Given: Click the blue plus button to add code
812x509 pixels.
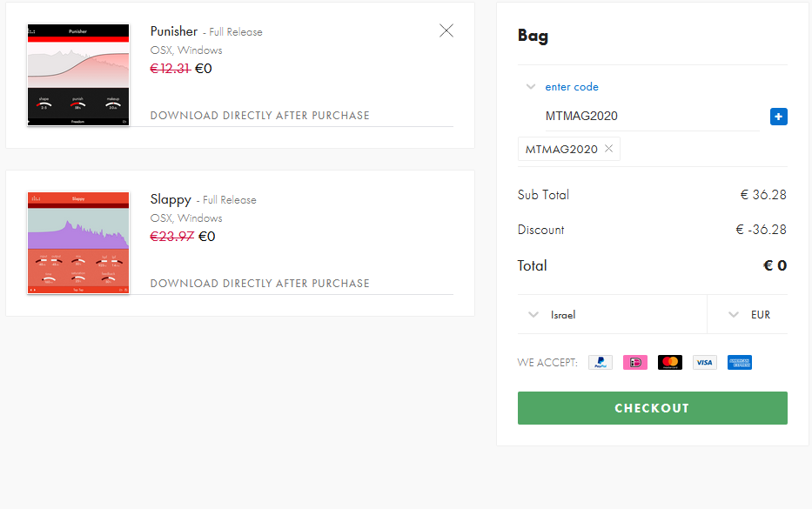Looking at the screenshot, I should [x=778, y=117].
